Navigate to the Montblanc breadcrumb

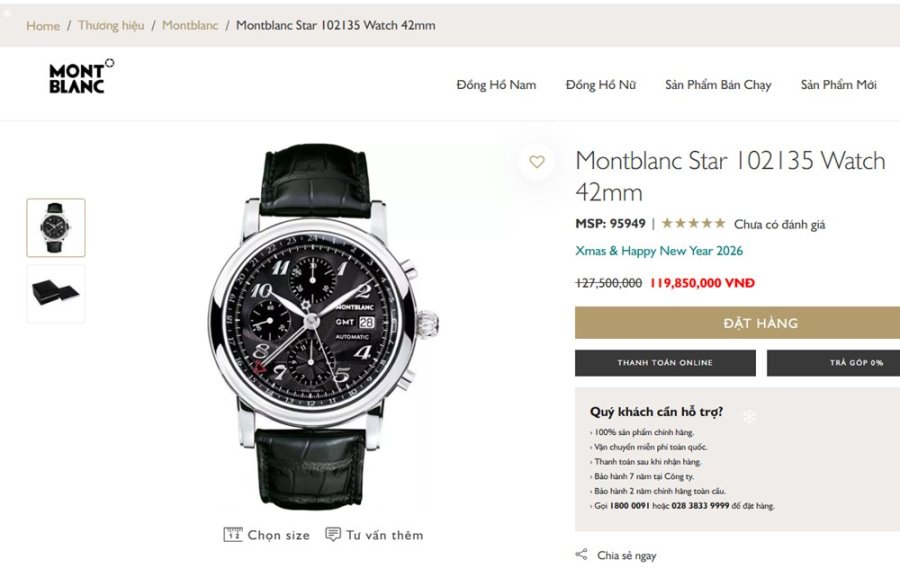pos(190,25)
